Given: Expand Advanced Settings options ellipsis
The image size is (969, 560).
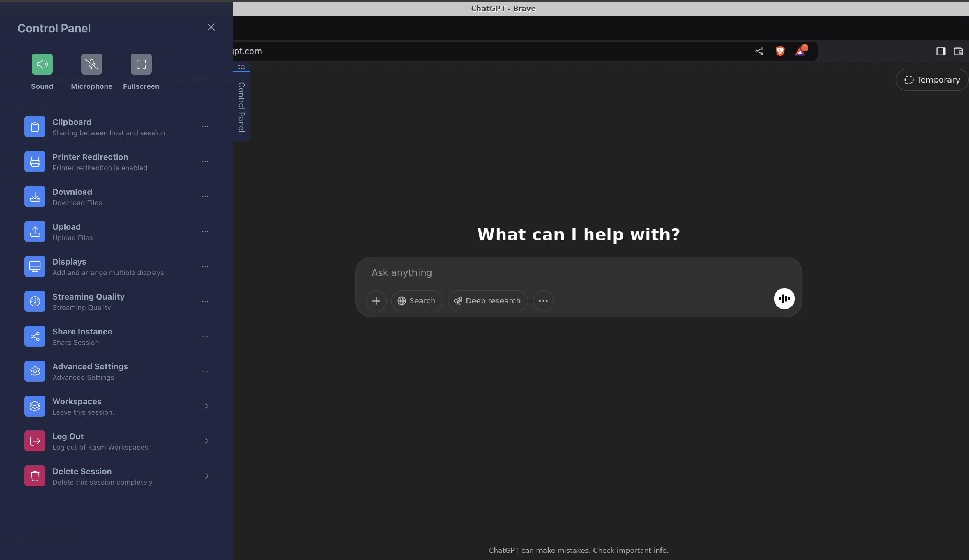Looking at the screenshot, I should pos(205,371).
